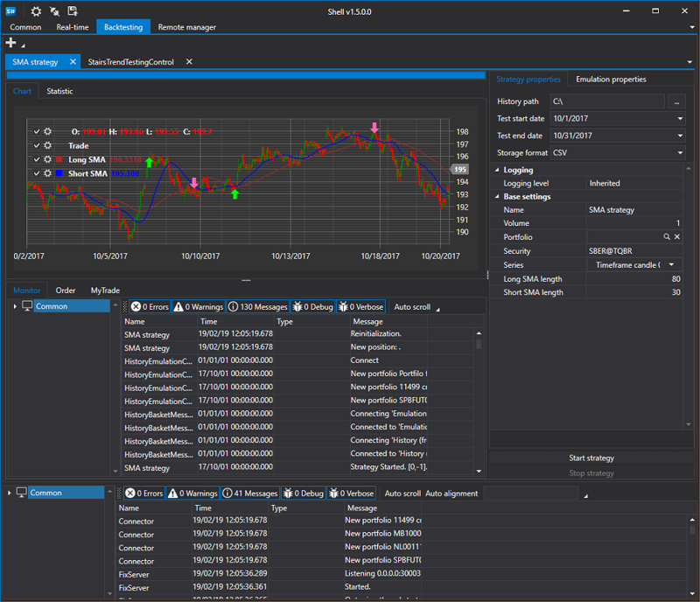Open Long SMA indicator gear settings
700x602 pixels.
pyautogui.click(x=47, y=160)
